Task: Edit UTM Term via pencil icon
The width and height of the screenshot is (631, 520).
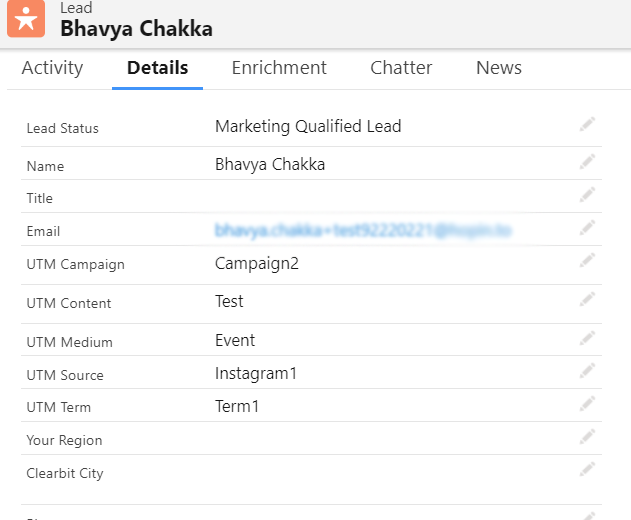Action: (587, 404)
